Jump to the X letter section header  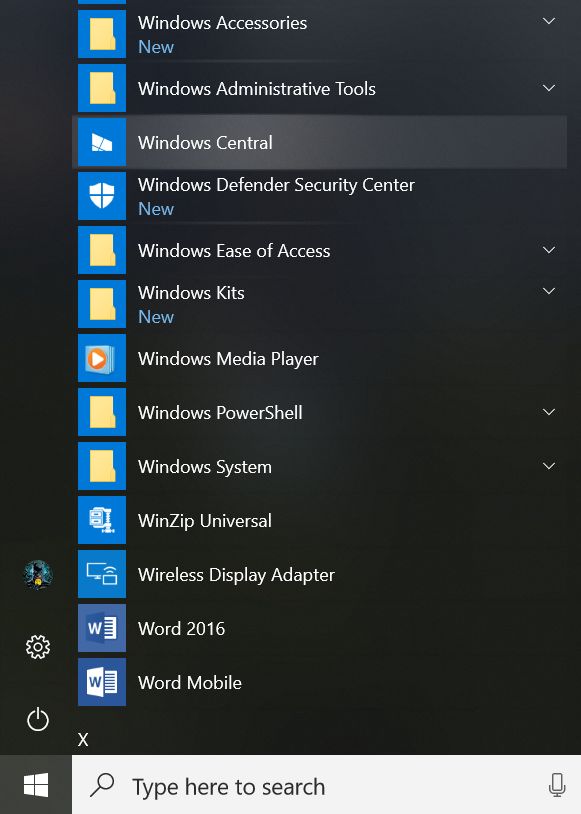pyautogui.click(x=83, y=739)
